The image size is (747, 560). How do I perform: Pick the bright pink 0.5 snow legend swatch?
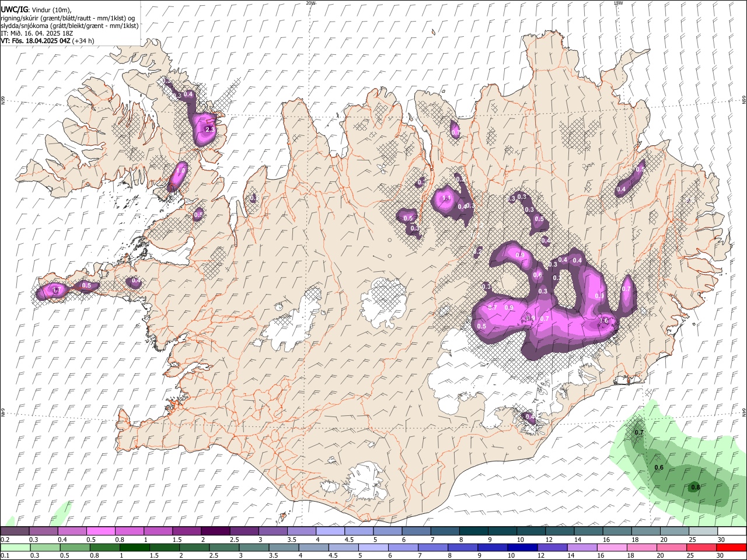tap(100, 531)
